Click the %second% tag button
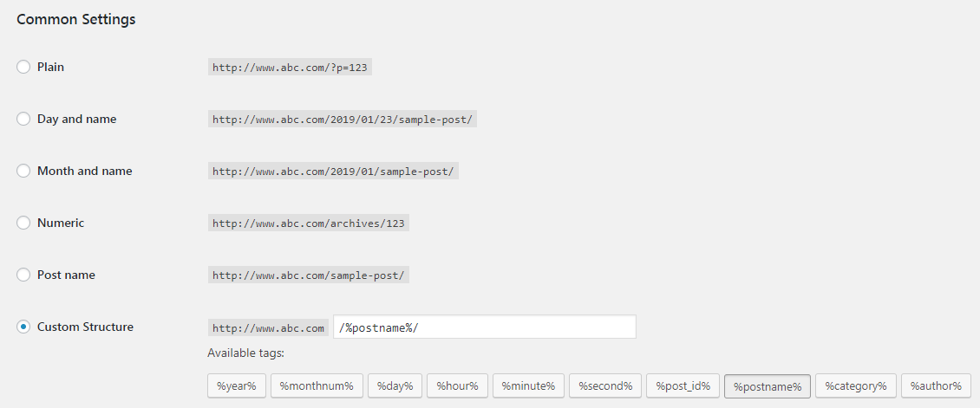 (605, 386)
